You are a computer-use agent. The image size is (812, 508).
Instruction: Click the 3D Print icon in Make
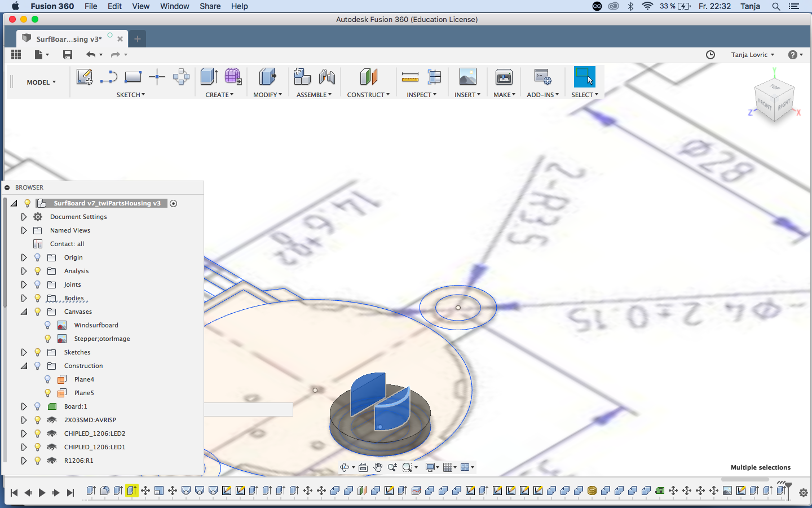(x=504, y=77)
